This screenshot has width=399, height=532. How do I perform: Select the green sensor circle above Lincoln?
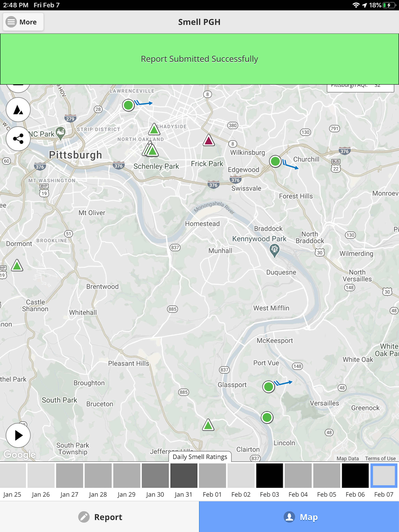tap(267, 417)
